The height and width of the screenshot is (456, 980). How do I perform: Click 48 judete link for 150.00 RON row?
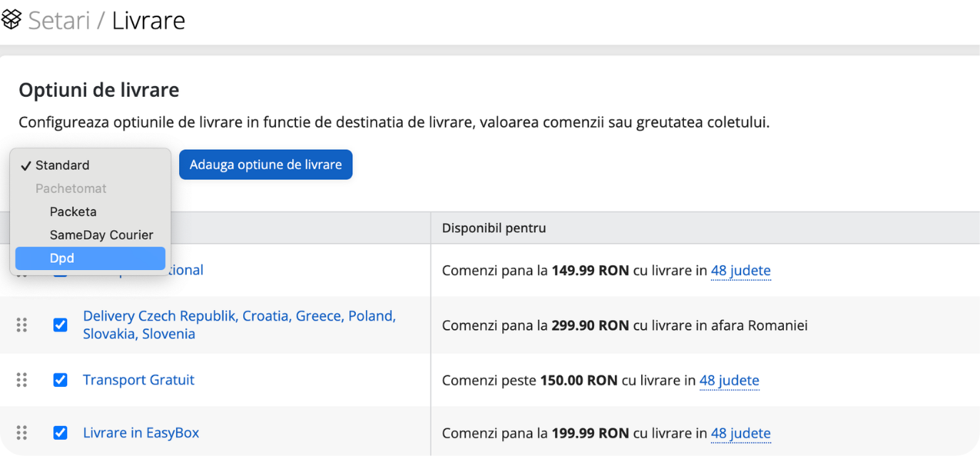(x=729, y=380)
